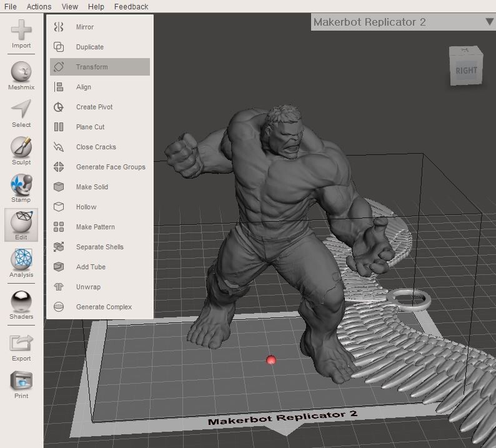Click the Export tool icon
The image size is (496, 448).
click(x=21, y=343)
